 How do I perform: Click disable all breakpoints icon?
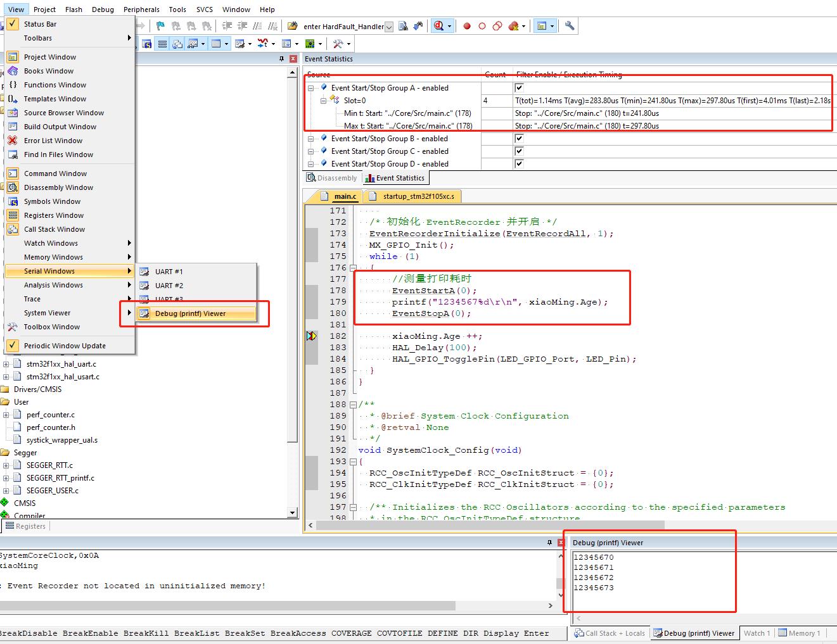coord(497,26)
